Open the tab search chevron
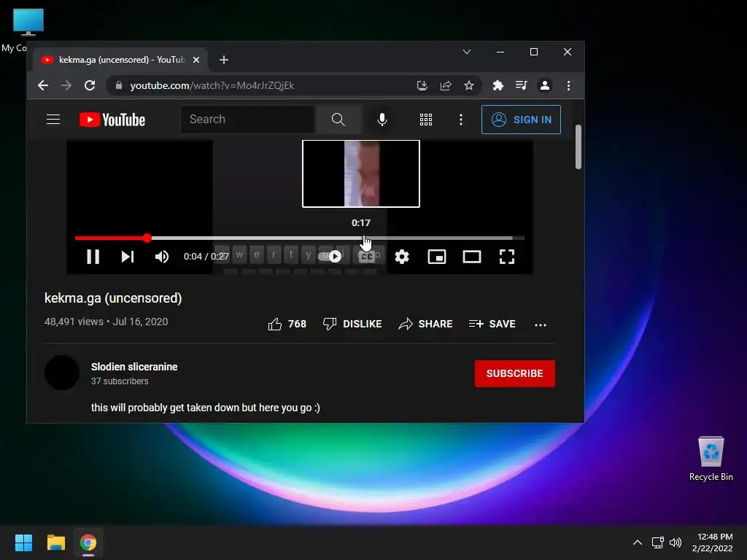This screenshot has height=560, width=747. click(x=467, y=52)
